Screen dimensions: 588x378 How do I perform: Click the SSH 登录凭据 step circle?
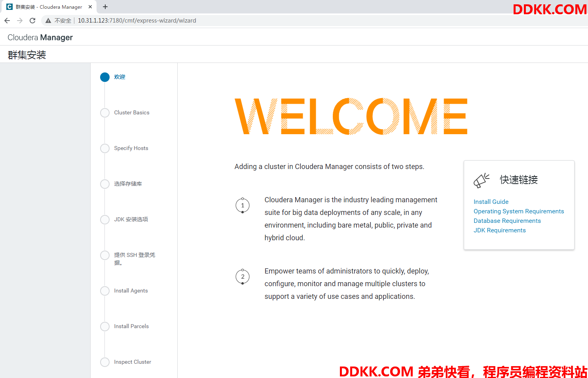[105, 255]
